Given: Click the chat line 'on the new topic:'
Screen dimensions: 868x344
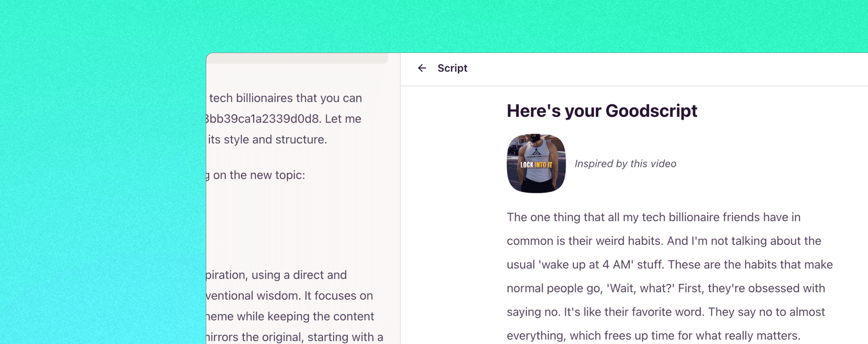Looking at the screenshot, I should pyautogui.click(x=259, y=175).
